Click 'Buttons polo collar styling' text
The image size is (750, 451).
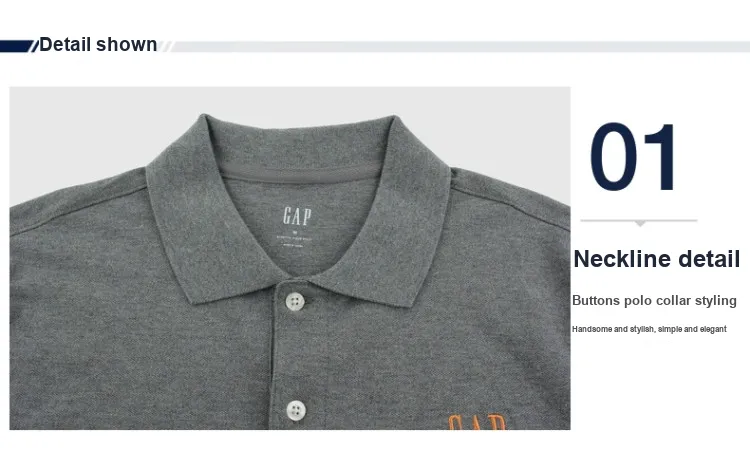[x=654, y=301]
